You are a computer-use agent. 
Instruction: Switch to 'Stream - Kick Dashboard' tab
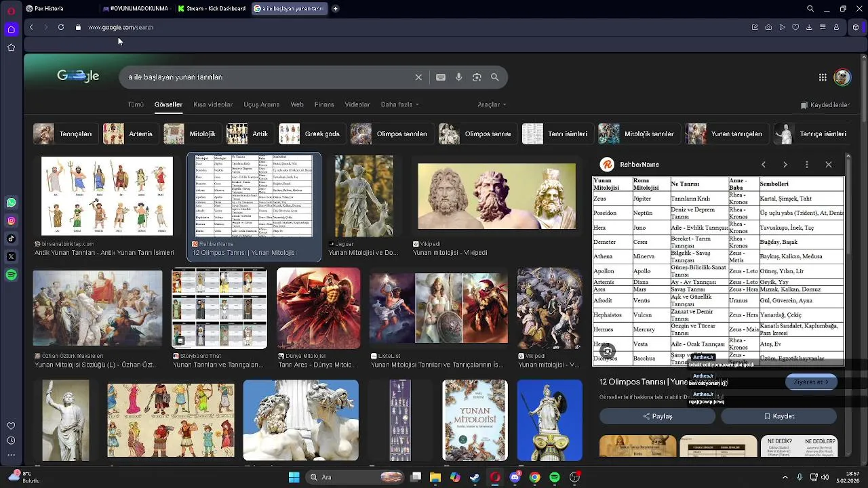[212, 9]
